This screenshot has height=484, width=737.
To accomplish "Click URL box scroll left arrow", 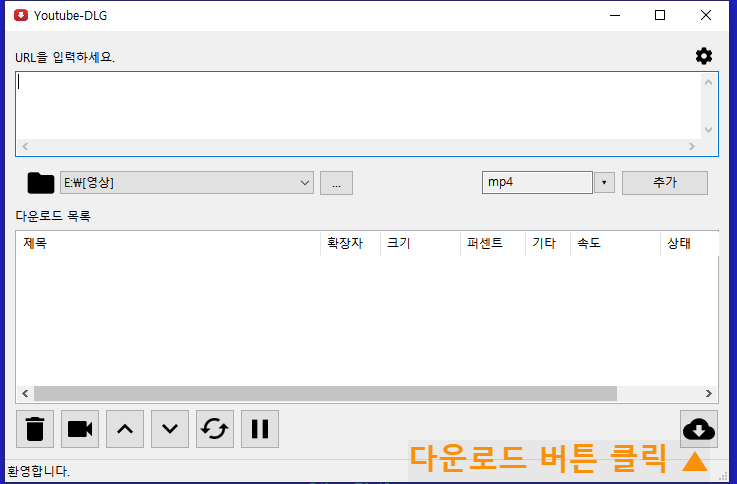I will coord(25,147).
